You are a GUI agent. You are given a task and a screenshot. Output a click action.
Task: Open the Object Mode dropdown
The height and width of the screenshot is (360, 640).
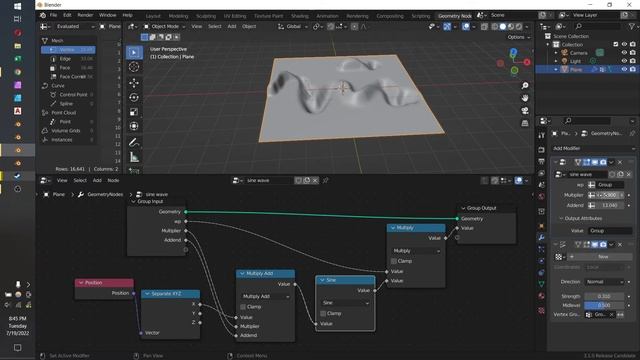click(164, 27)
